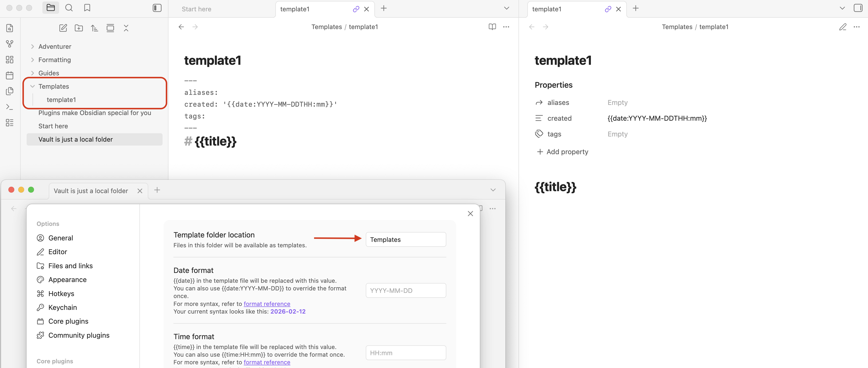Open Appearance settings section
Image resolution: width=868 pixels, height=368 pixels.
(x=67, y=279)
